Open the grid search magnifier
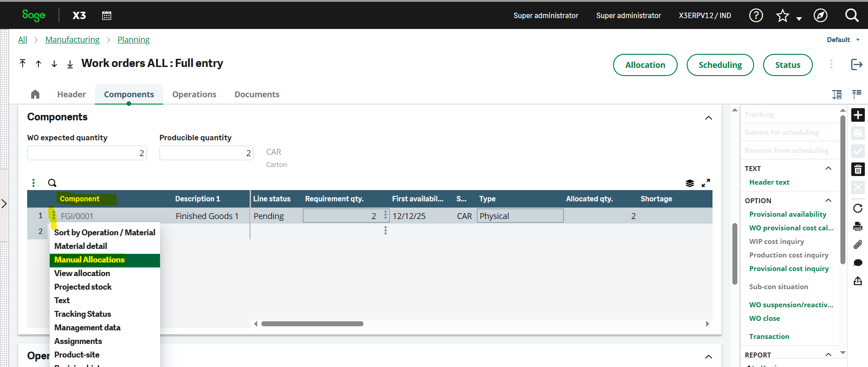The height and width of the screenshot is (367, 868). tap(52, 183)
